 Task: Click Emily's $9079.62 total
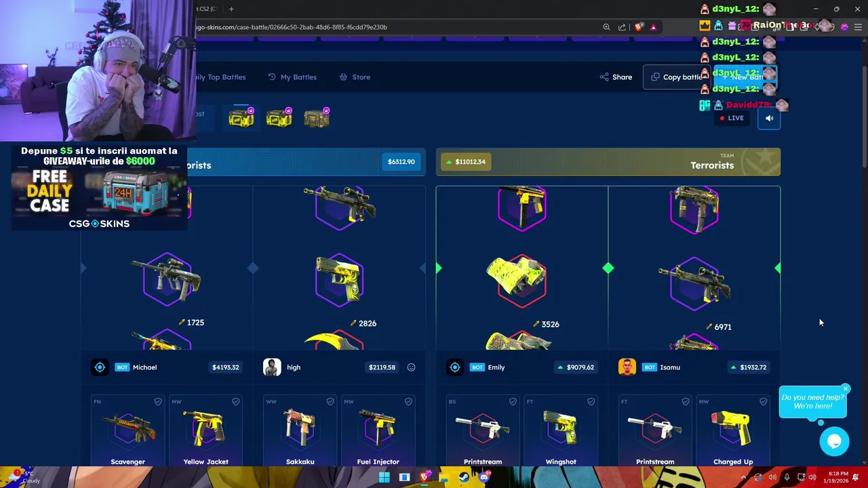click(x=575, y=367)
